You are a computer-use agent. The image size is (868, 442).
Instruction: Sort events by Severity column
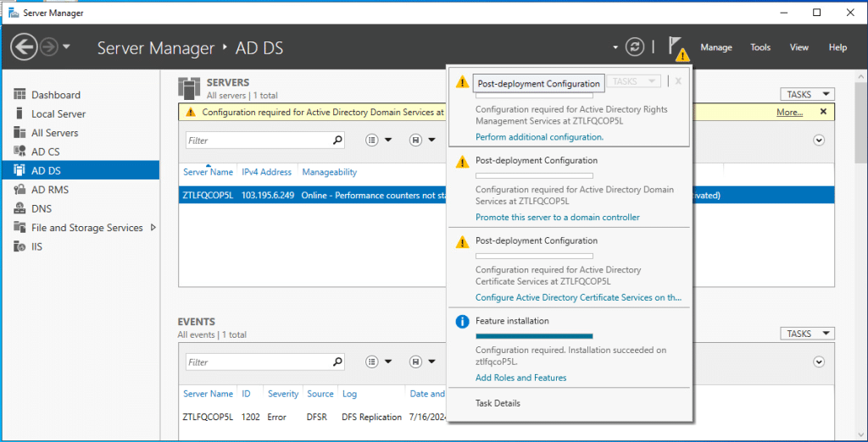pyautogui.click(x=283, y=394)
